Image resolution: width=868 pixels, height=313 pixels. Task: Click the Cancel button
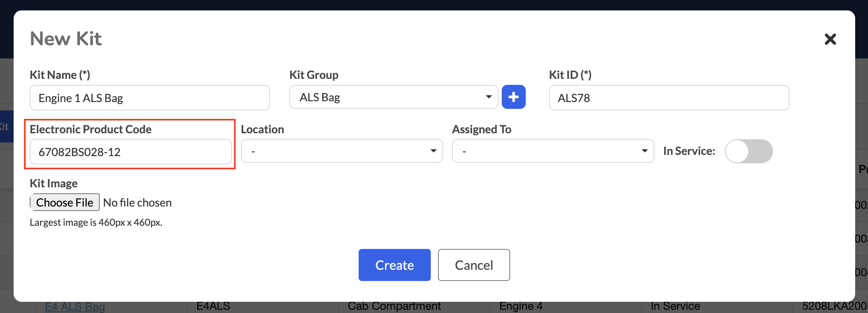[x=474, y=265]
